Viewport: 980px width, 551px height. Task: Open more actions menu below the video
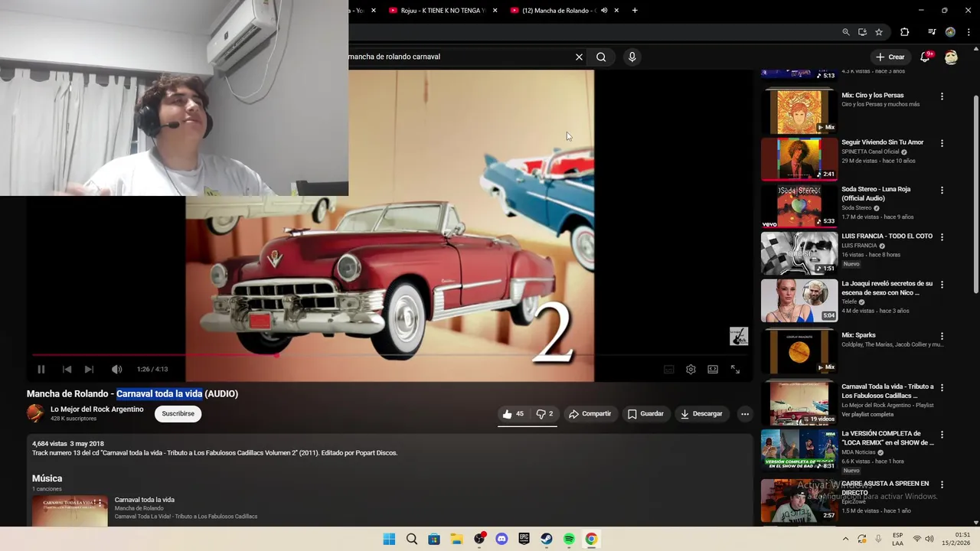coord(744,414)
